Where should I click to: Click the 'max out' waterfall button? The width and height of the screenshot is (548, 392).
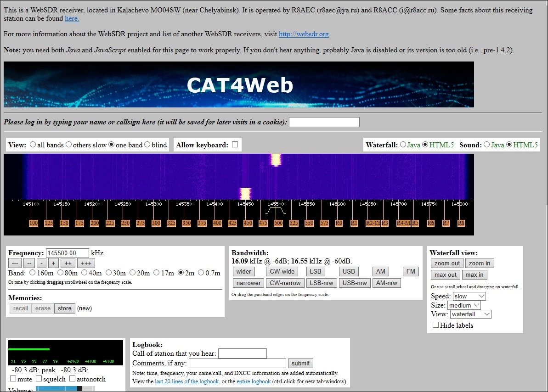coord(445,274)
